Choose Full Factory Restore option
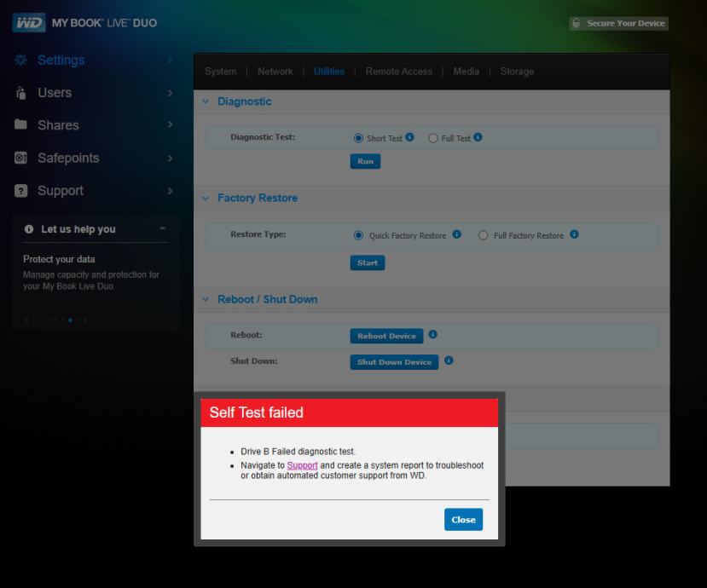 (483, 235)
